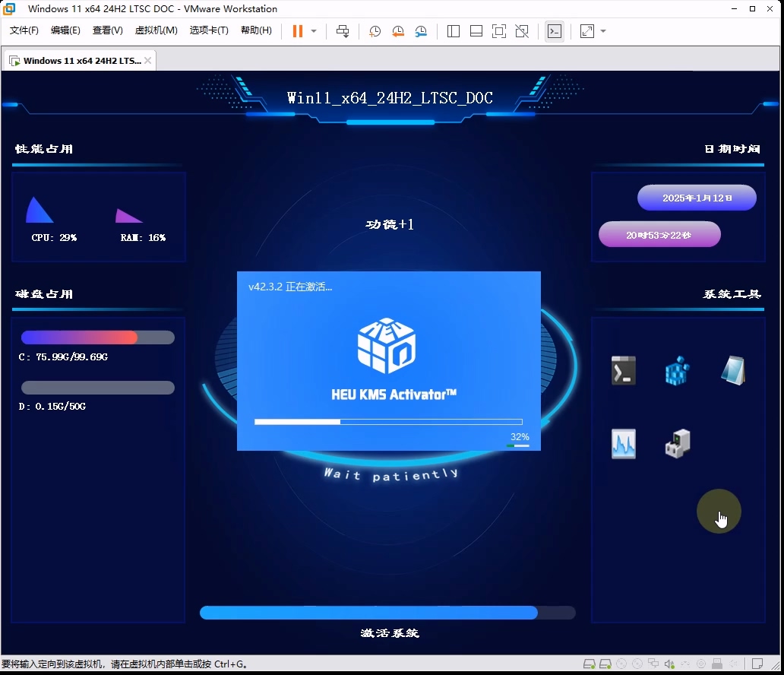Open the device manager computer icon
Image resolution: width=784 pixels, height=675 pixels.
point(678,444)
